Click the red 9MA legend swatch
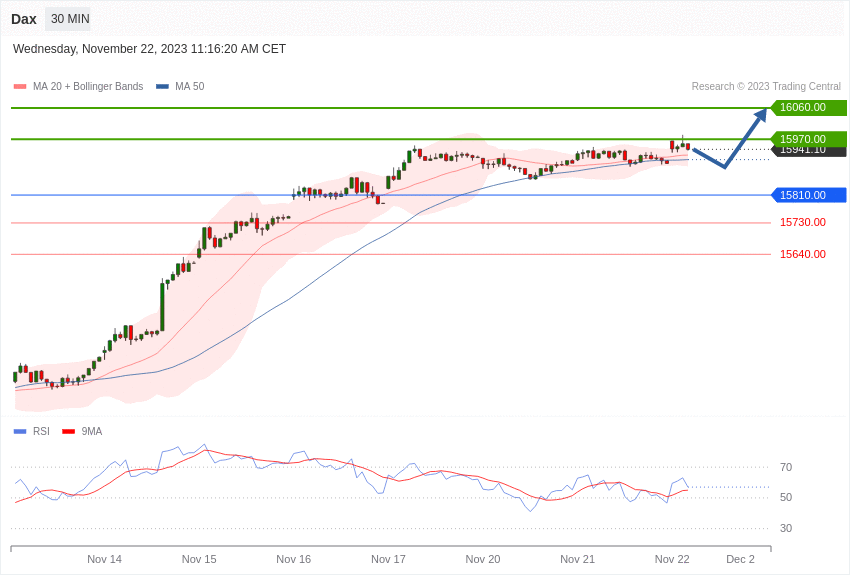Viewport: 850px width, 576px height. pyautogui.click(x=68, y=432)
